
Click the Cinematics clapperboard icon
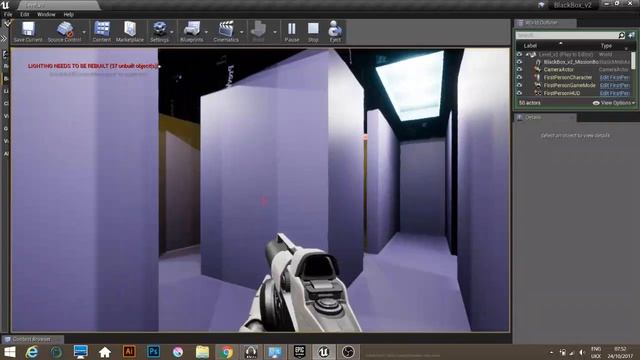pyautogui.click(x=226, y=29)
